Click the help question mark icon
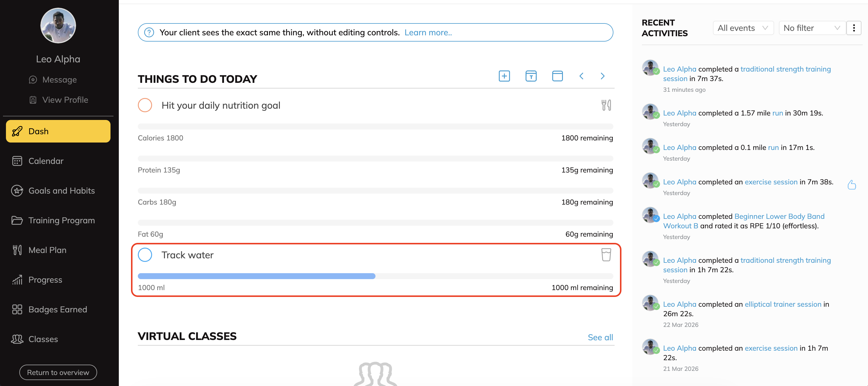Viewport: 868px width, 386px height. pyautogui.click(x=149, y=32)
